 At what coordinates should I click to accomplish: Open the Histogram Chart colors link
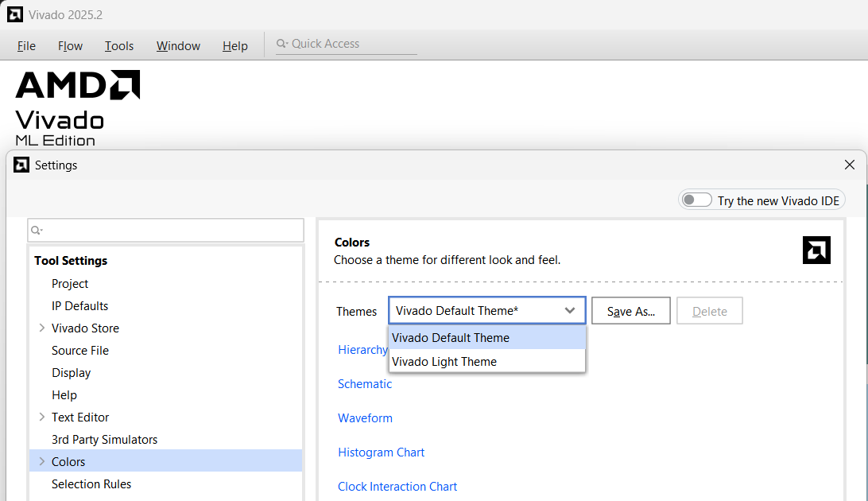(381, 452)
